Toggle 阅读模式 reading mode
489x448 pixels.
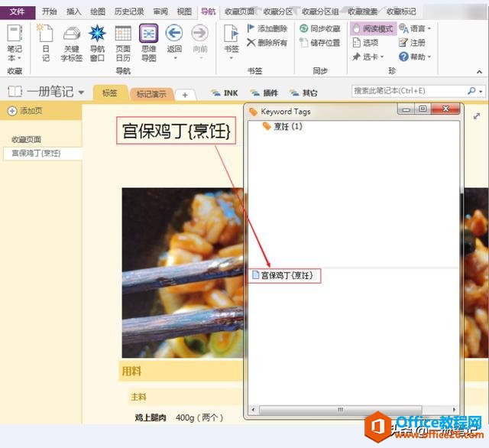click(373, 28)
